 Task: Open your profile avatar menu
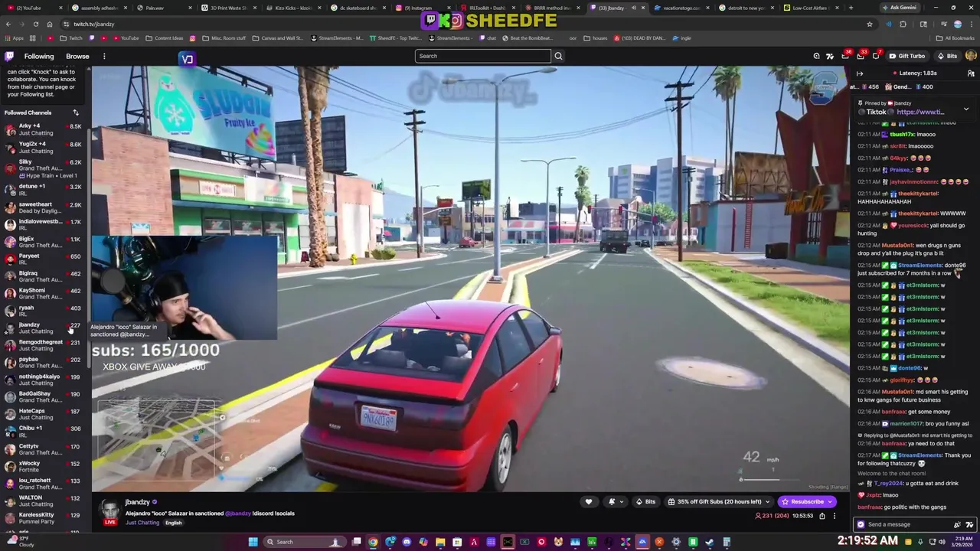click(x=971, y=56)
